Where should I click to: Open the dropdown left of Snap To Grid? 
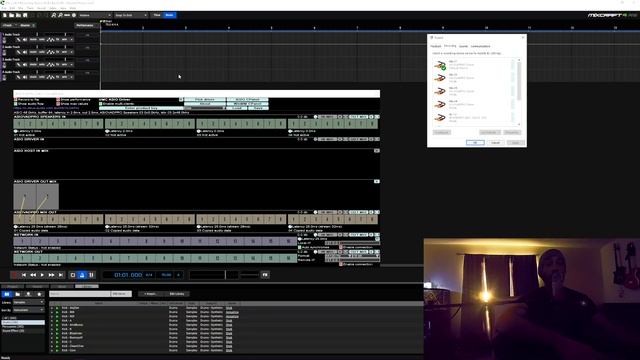tap(95, 15)
